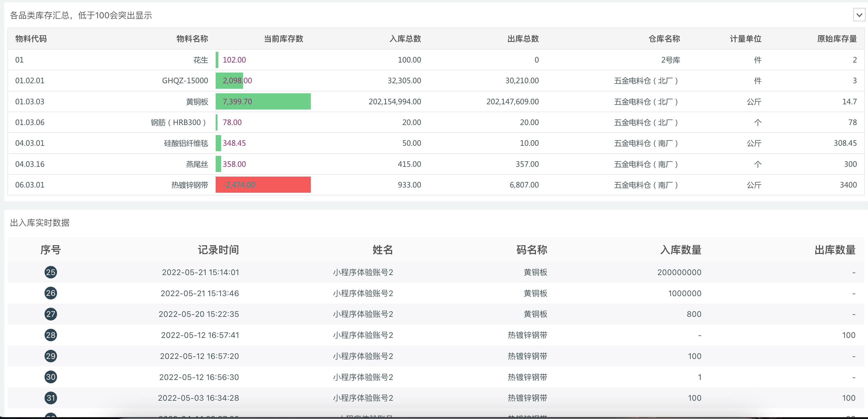Click the 入库总数 column header

click(405, 39)
